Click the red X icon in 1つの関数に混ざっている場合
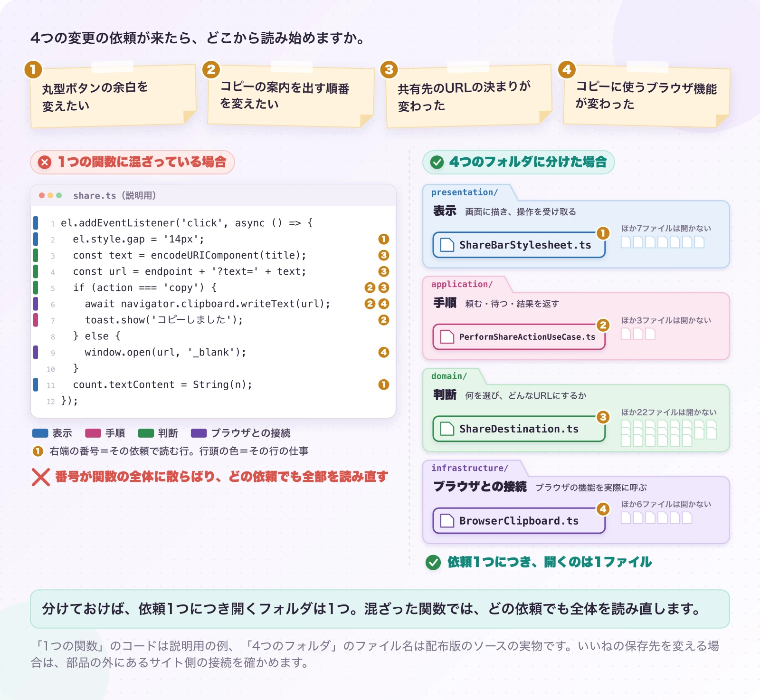Viewport: 760px width, 700px height. [45, 162]
